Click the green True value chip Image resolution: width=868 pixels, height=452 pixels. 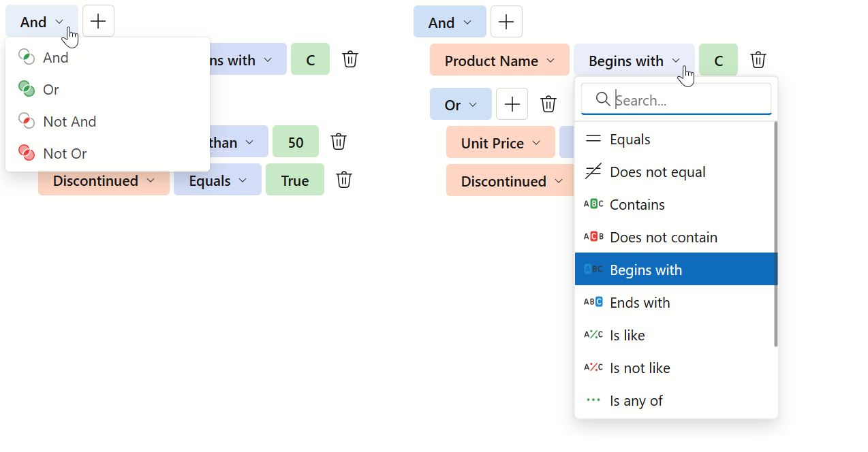(x=295, y=180)
